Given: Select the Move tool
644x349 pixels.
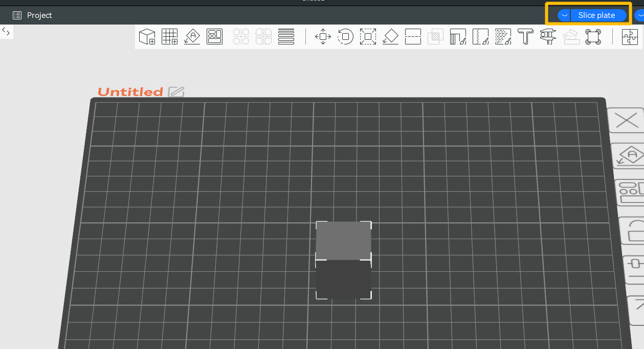Looking at the screenshot, I should [x=323, y=37].
